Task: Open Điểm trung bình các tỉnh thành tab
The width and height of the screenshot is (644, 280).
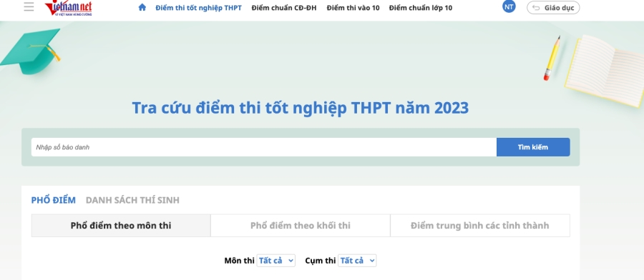Action: pyautogui.click(x=479, y=226)
